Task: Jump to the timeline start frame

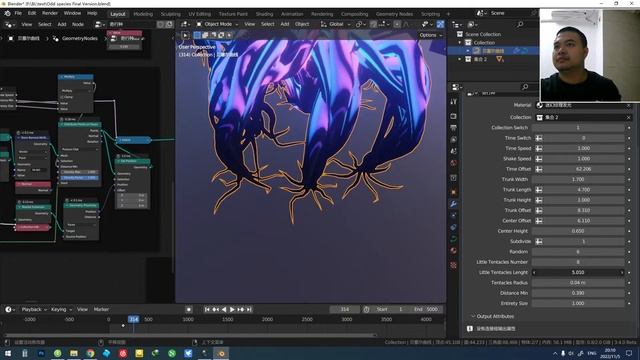Action: [x=207, y=310]
